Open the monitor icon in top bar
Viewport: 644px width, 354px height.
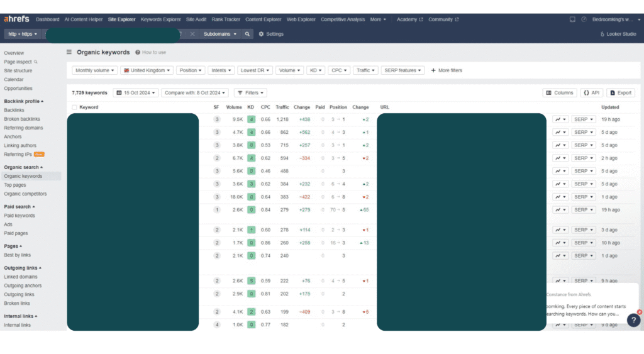coord(572,19)
